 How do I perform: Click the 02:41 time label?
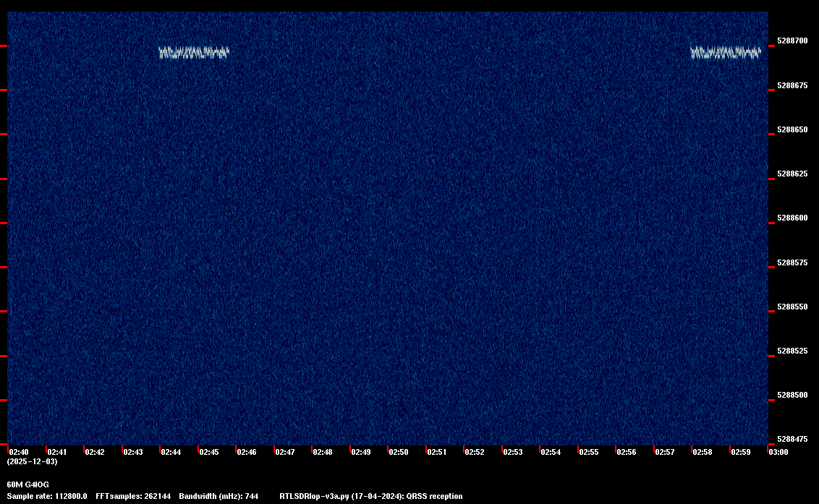57,452
